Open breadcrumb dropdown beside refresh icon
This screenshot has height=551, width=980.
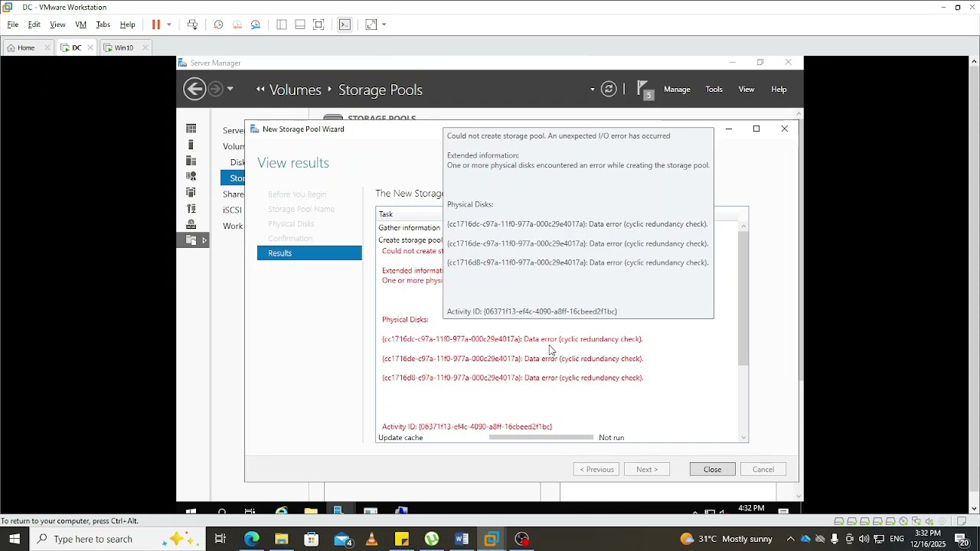pos(592,90)
